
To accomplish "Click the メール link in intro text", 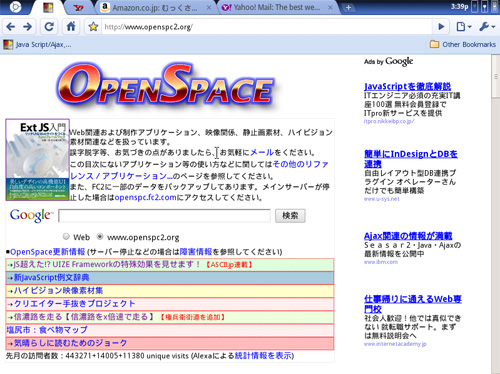I will pyautogui.click(x=262, y=153).
